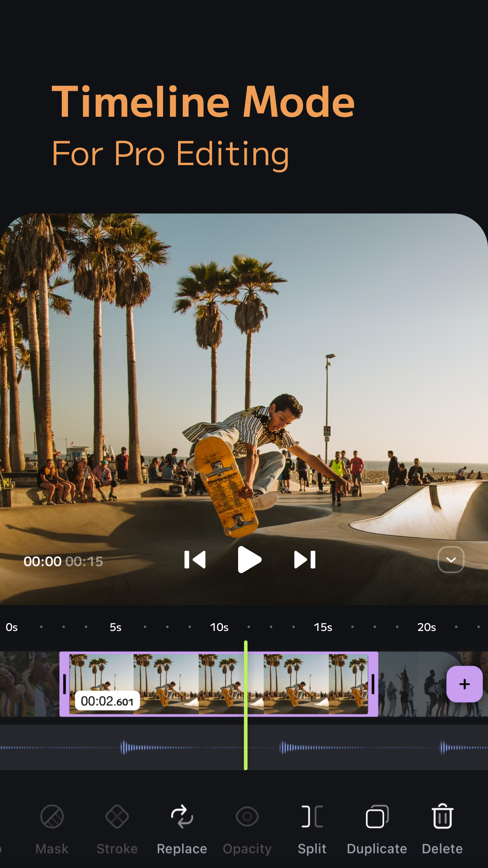
Task: Tap the 15s mark on the ruler
Action: (323, 627)
